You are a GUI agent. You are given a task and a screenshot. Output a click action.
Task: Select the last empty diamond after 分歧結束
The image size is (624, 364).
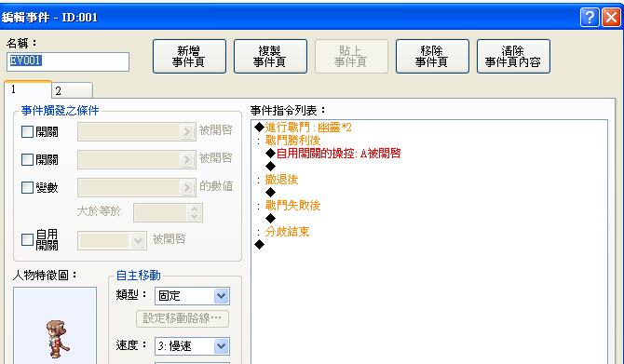point(260,244)
